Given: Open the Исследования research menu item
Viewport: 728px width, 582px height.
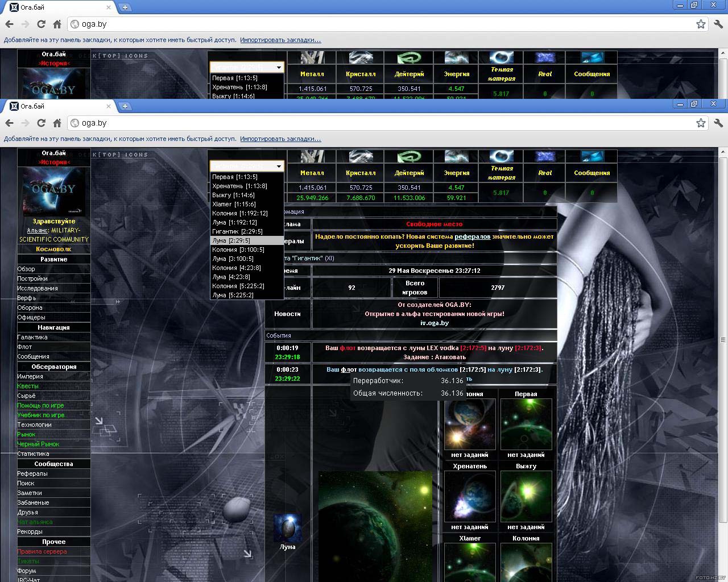Looking at the screenshot, I should [38, 288].
